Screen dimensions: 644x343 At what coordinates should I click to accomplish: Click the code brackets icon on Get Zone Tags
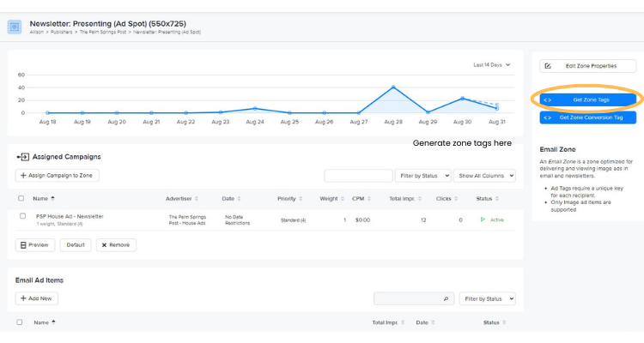547,99
